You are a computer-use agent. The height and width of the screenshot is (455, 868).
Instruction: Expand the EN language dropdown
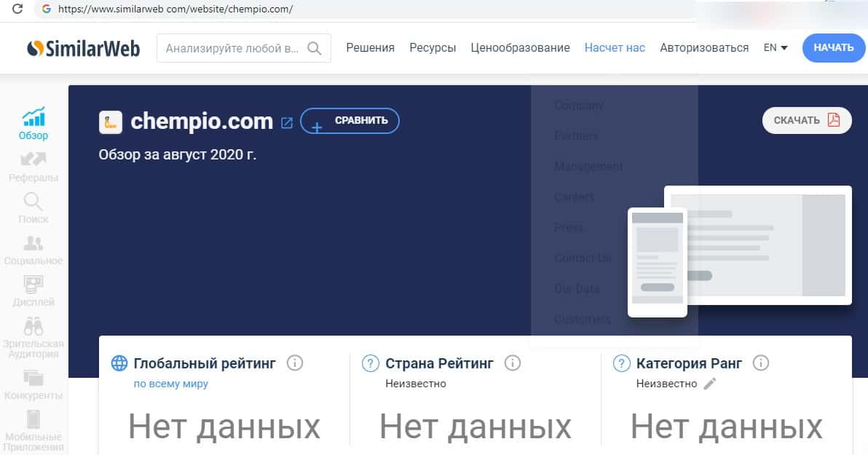click(x=776, y=47)
